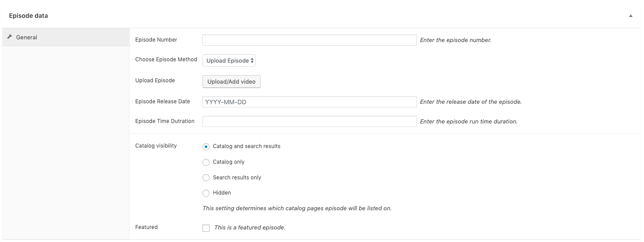This screenshot has height=242, width=644.
Task: Click the Episode Number label
Action: coord(156,40)
